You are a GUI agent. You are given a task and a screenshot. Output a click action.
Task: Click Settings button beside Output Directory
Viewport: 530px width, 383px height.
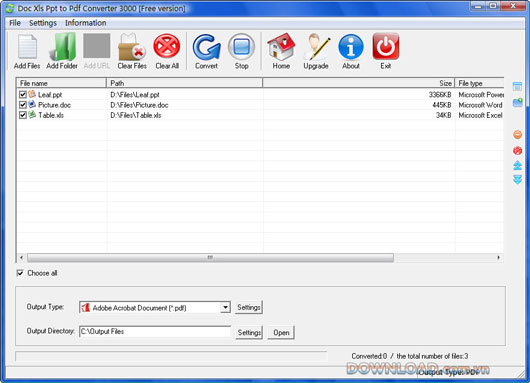249,332
